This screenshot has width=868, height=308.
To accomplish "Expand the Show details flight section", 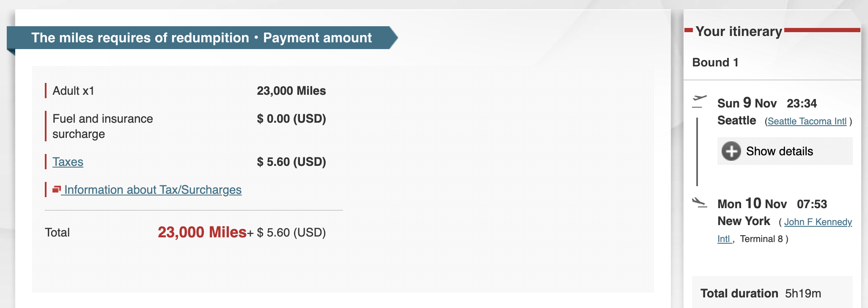I will 779,151.
